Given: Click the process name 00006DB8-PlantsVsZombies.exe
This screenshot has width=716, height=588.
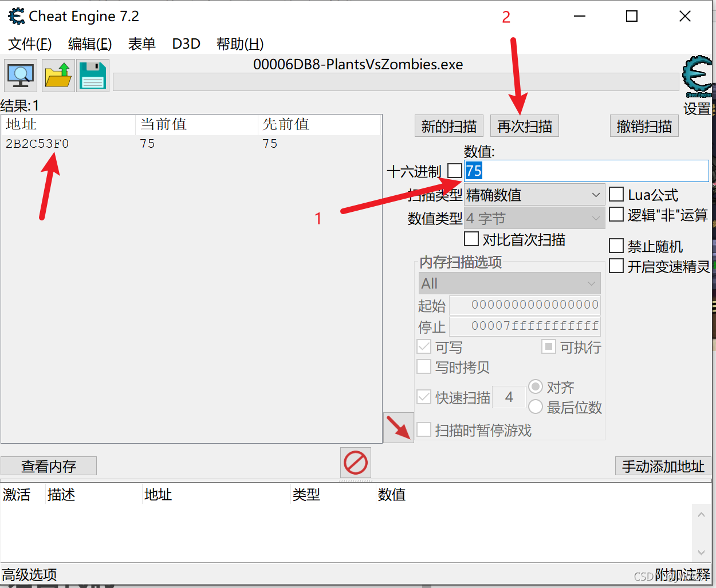Looking at the screenshot, I should tap(358, 64).
